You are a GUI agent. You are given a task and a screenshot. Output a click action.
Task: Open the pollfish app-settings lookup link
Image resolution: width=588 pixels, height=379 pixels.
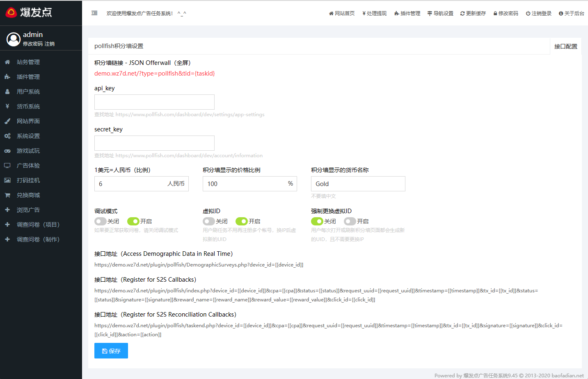pyautogui.click(x=190, y=115)
